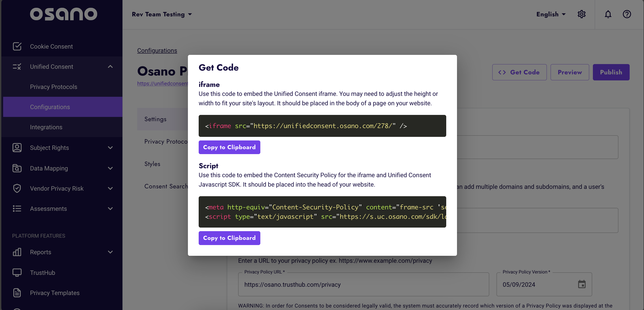Image resolution: width=644 pixels, height=310 pixels.
Task: Click the Privacy Policy Version date field
Action: (544, 284)
